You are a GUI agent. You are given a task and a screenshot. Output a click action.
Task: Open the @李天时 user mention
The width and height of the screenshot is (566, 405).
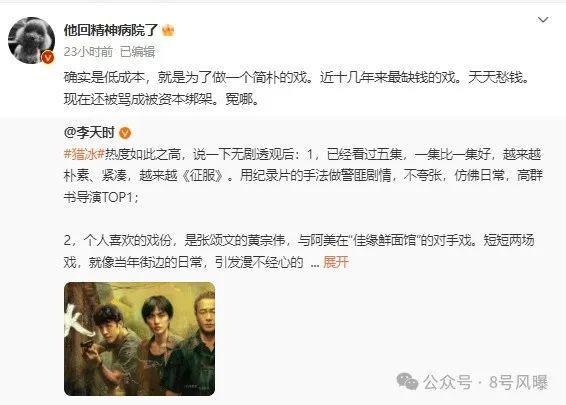[x=89, y=133]
